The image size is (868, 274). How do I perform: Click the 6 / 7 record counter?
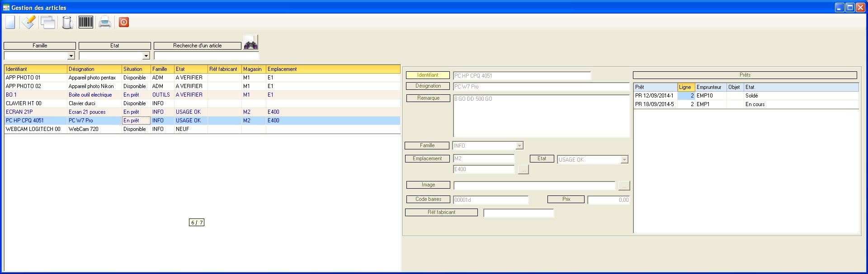[197, 223]
